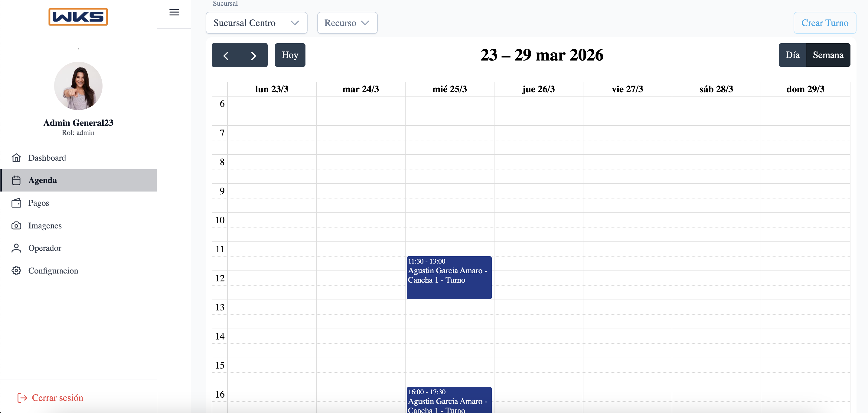
Task: Open the Sucursal Centro dropdown
Action: pos(256,23)
